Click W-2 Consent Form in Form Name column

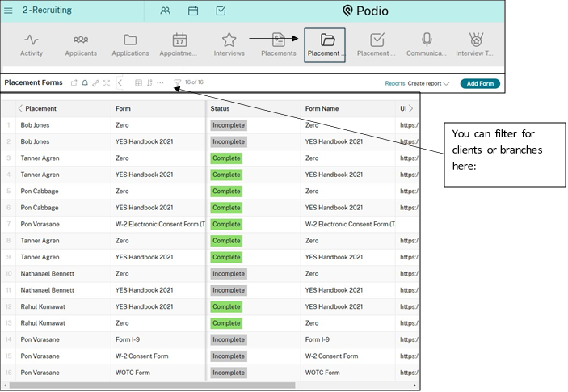pyautogui.click(x=331, y=356)
